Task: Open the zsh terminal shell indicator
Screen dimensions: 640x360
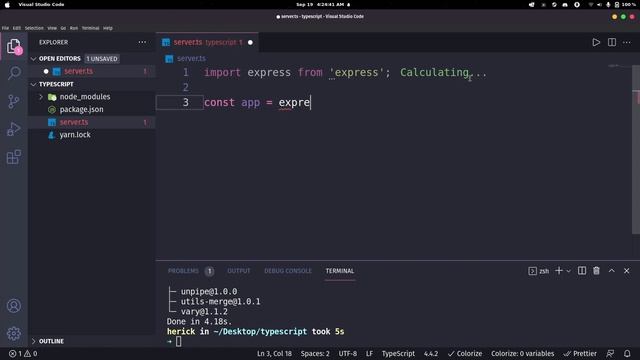Action: point(538,271)
